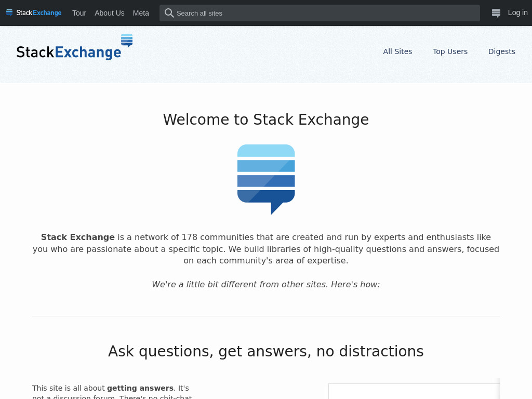Click the "Ask questions, get answers" heading

point(266,351)
